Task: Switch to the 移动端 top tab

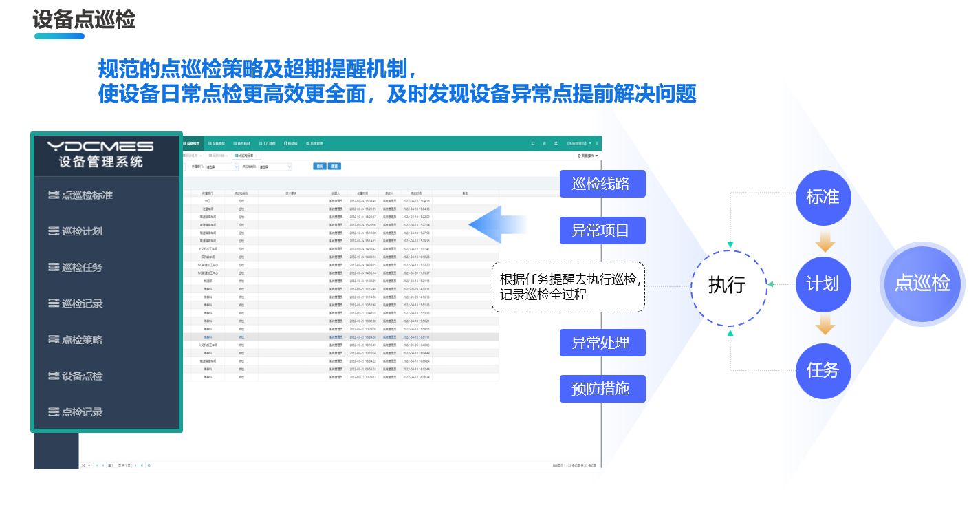Action: 291,143
